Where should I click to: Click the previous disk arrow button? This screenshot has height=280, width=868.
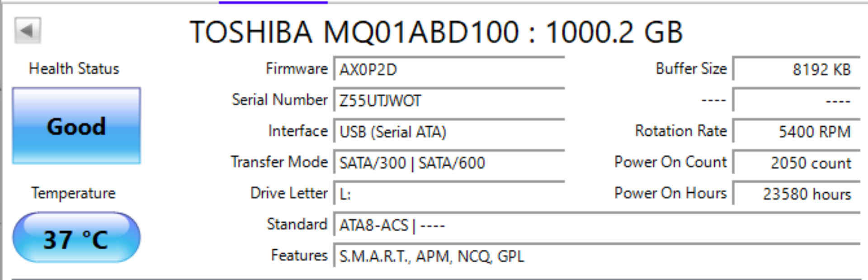[x=28, y=31]
